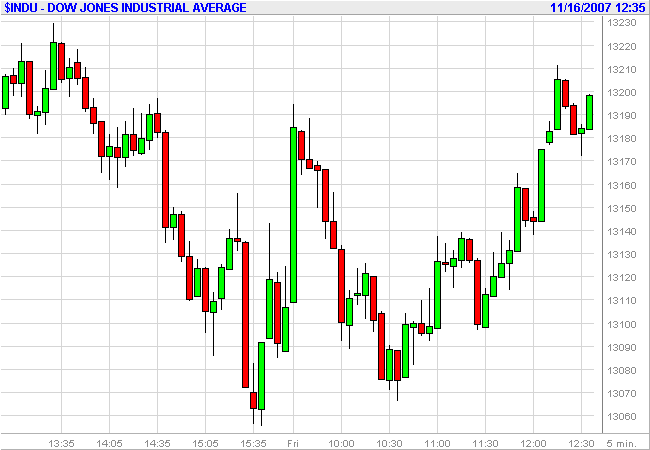The width and height of the screenshot is (650, 450).
Task: Click the 11:30 time axis label
Action: tap(485, 444)
